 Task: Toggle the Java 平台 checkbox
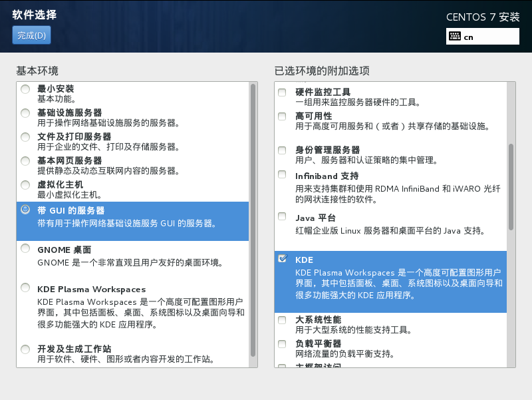283,217
